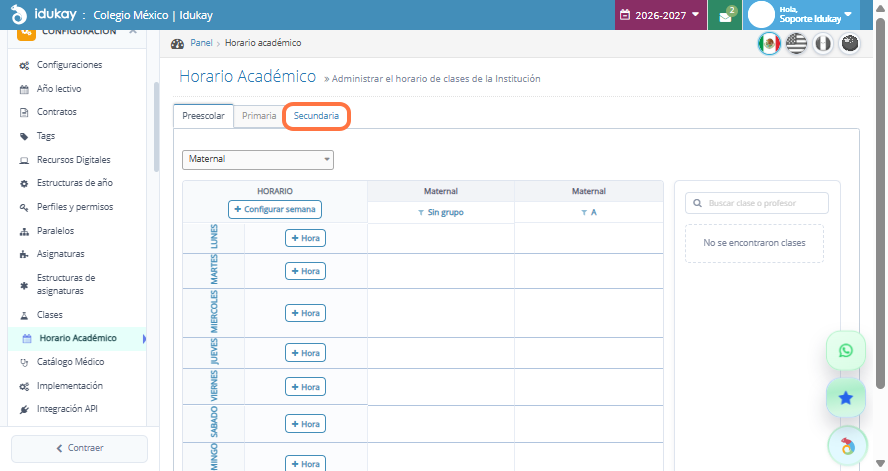The height and width of the screenshot is (471, 888).
Task: Click the Catálogo Médico stethoscope icon
Action: 24,362
